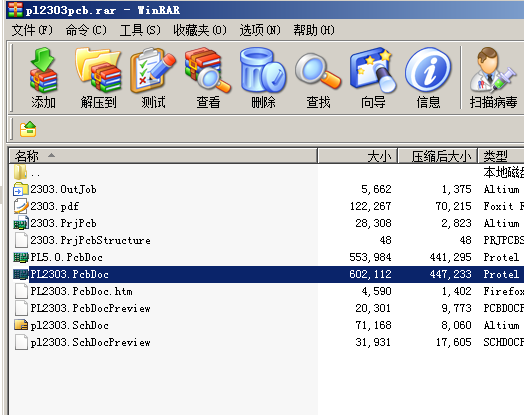The height and width of the screenshot is (415, 524).
Task: Open the 查找 (Find) magnifier tool
Action: pyautogui.click(x=318, y=71)
